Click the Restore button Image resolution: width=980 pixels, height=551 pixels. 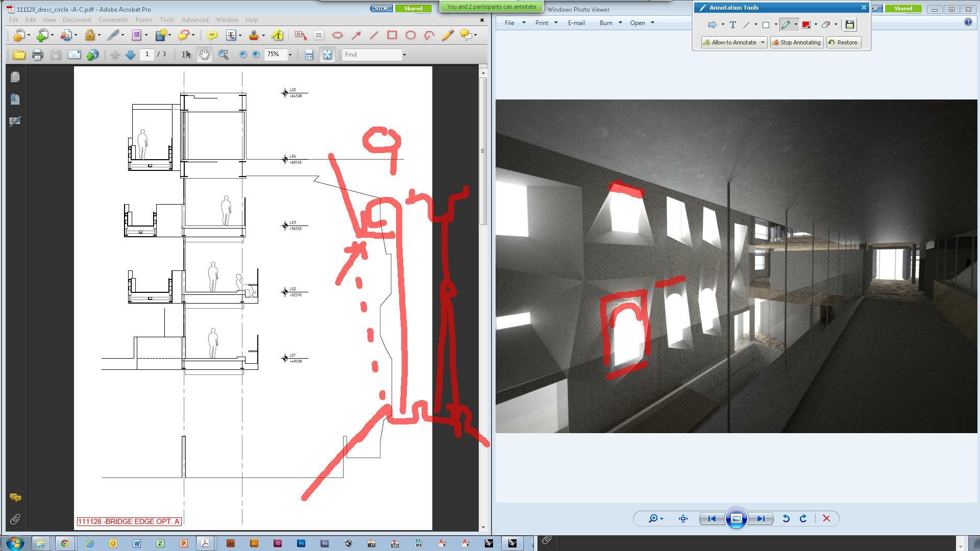(843, 42)
